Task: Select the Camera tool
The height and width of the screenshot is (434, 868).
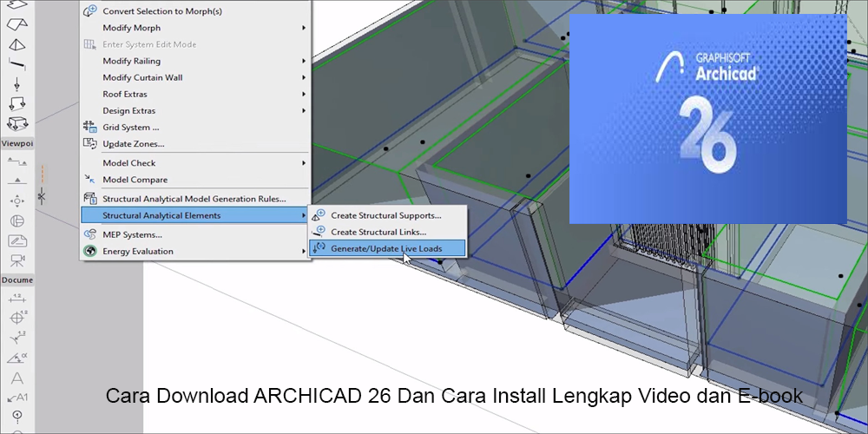Action: coord(17,260)
